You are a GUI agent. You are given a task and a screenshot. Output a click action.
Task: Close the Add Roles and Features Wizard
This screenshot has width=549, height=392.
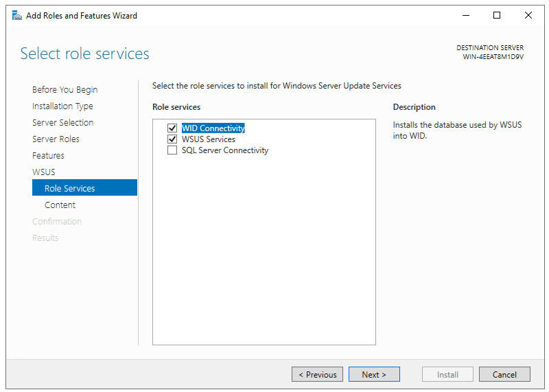click(528, 15)
